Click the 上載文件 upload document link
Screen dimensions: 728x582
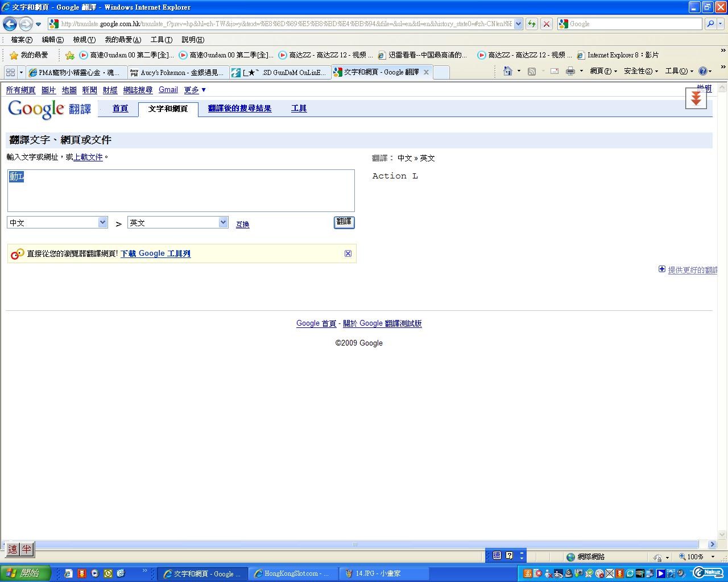click(x=88, y=157)
